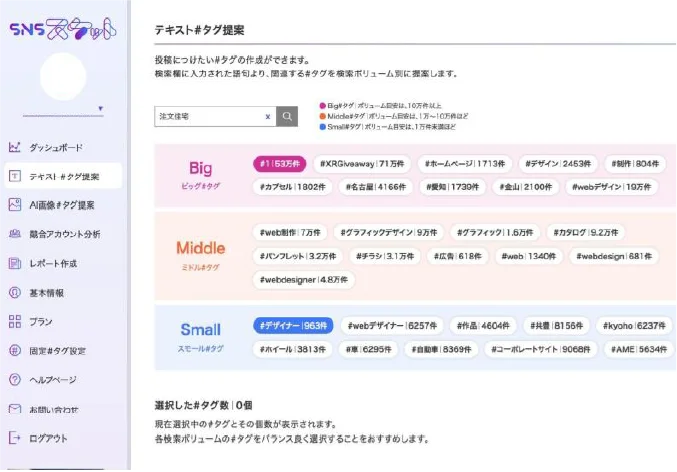Add the #webdesigner|4.8万件 tag

[x=304, y=280]
